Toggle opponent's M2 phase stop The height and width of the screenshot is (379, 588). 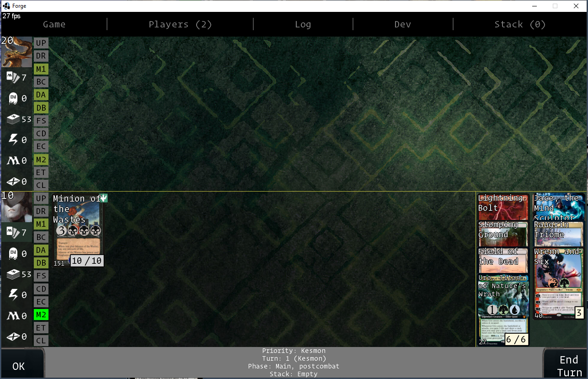(41, 160)
